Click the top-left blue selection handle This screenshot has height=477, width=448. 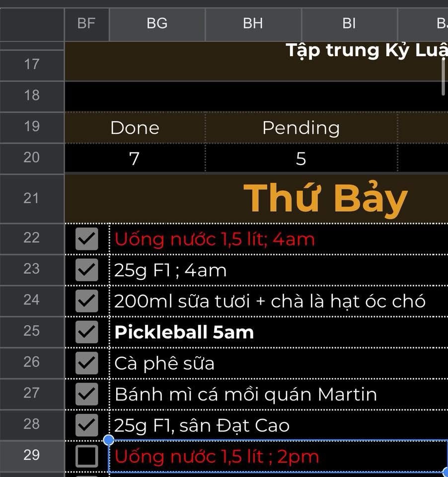109,440
